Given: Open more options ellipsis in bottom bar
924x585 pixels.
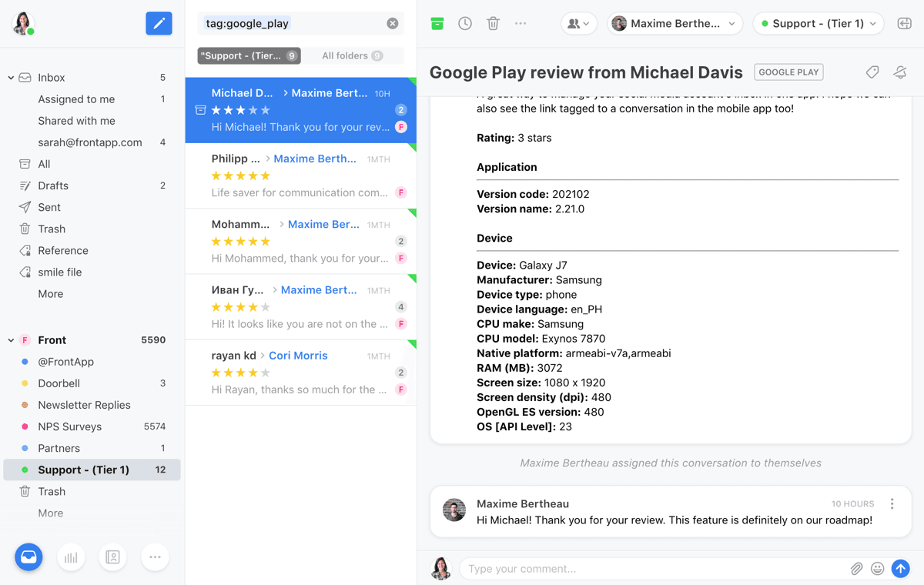Looking at the screenshot, I should pyautogui.click(x=155, y=557).
